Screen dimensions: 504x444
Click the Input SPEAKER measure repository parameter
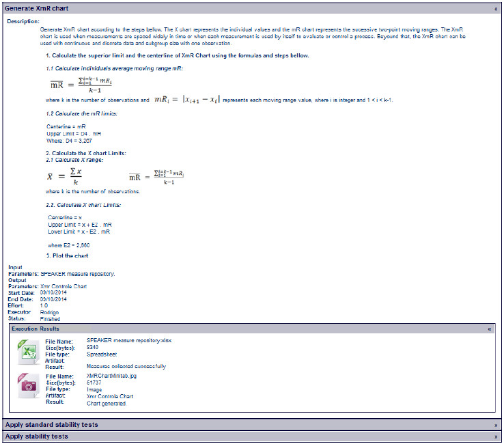77,274
